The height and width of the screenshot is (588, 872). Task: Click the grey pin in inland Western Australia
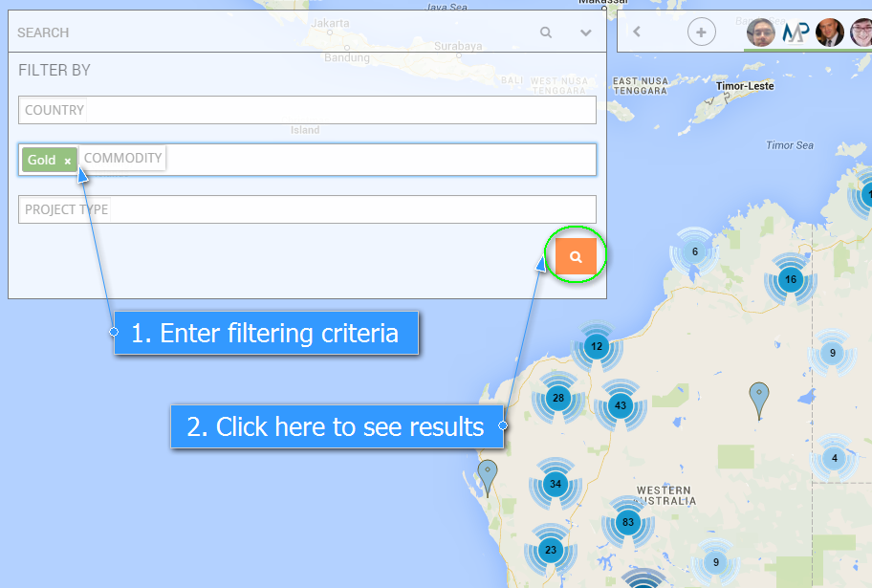[759, 397]
